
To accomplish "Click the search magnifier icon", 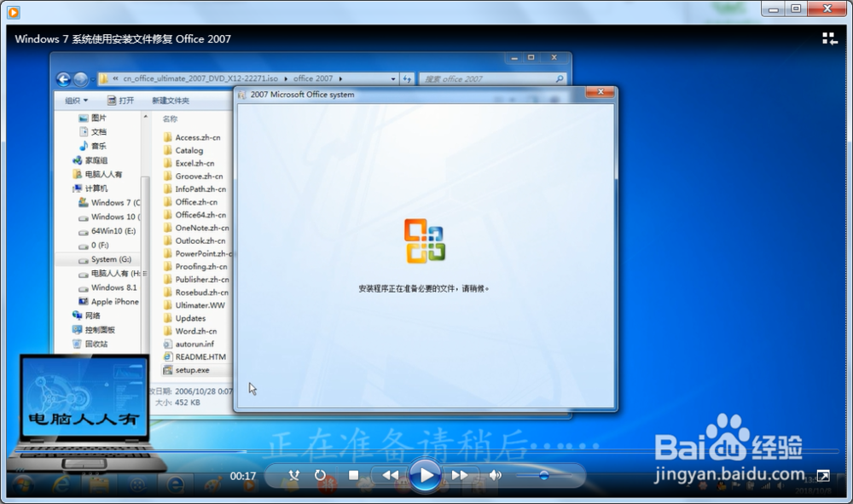I will [560, 78].
